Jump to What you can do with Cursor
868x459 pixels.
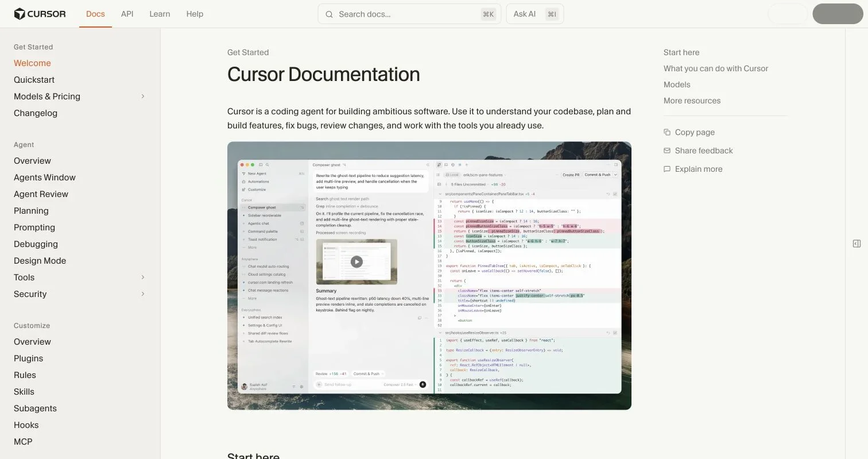[x=716, y=68]
